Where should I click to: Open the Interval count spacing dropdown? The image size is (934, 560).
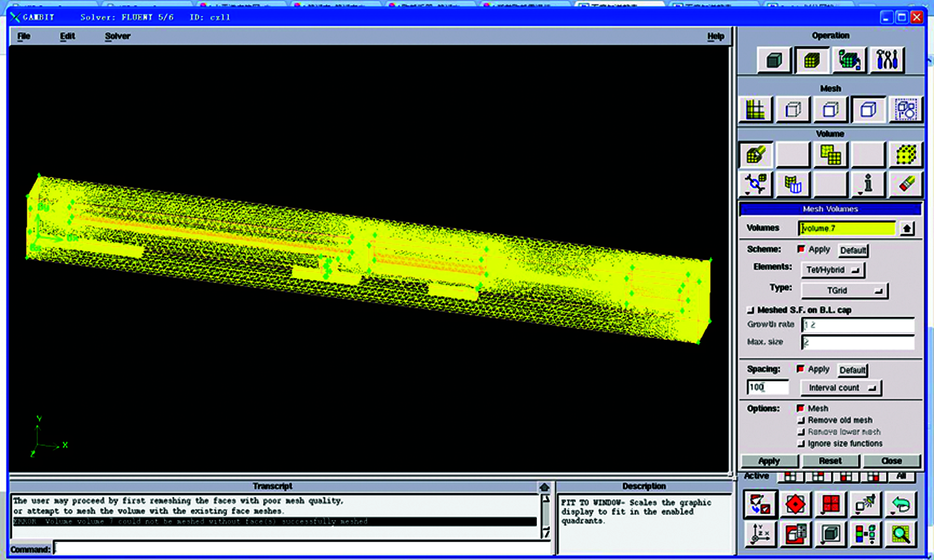pos(841,388)
